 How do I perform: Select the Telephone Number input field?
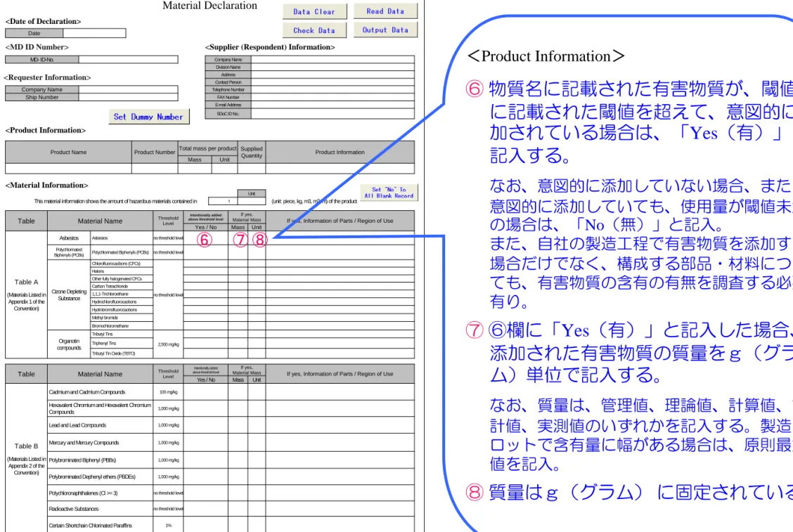333,90
